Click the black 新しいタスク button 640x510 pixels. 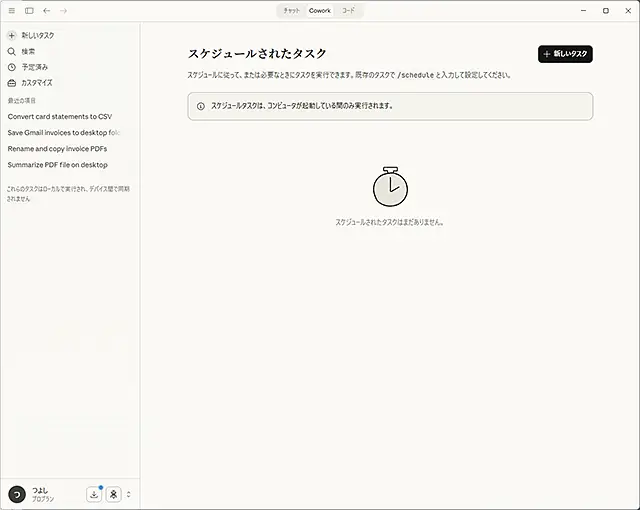(565, 54)
